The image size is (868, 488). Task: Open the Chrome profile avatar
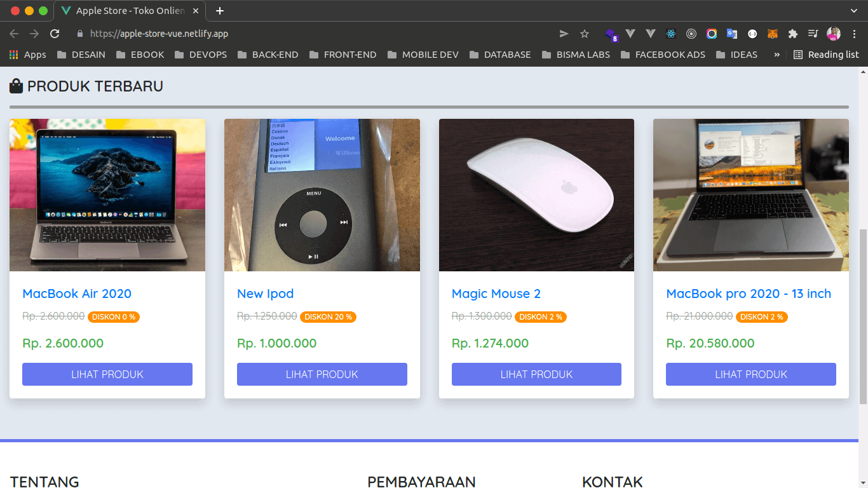834,34
